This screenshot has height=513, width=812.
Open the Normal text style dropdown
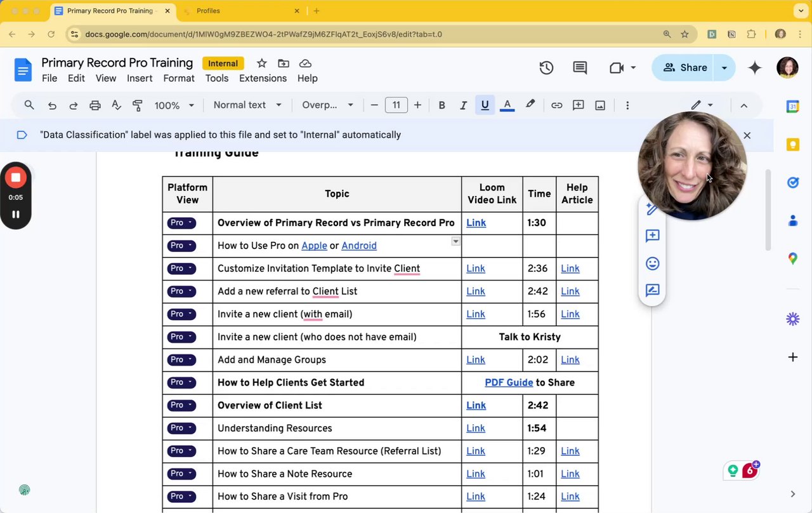coord(247,105)
